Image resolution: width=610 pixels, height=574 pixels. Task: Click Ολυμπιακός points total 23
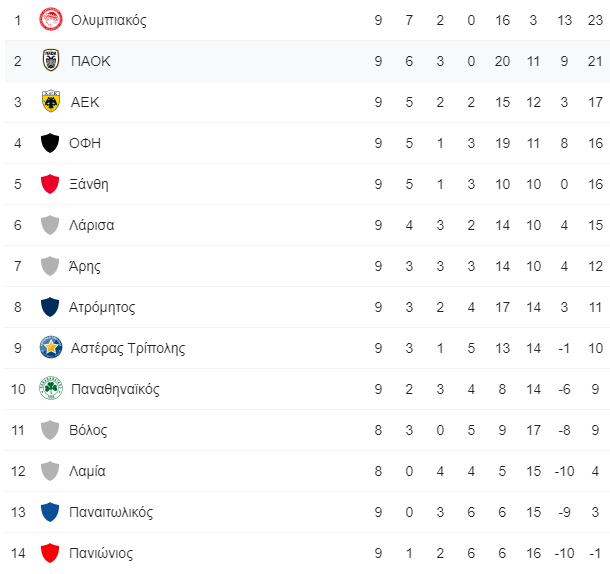(595, 20)
